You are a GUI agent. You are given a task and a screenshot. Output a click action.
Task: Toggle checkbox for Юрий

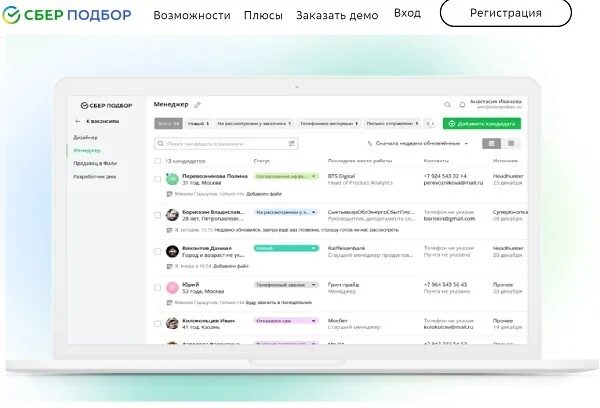[157, 287]
